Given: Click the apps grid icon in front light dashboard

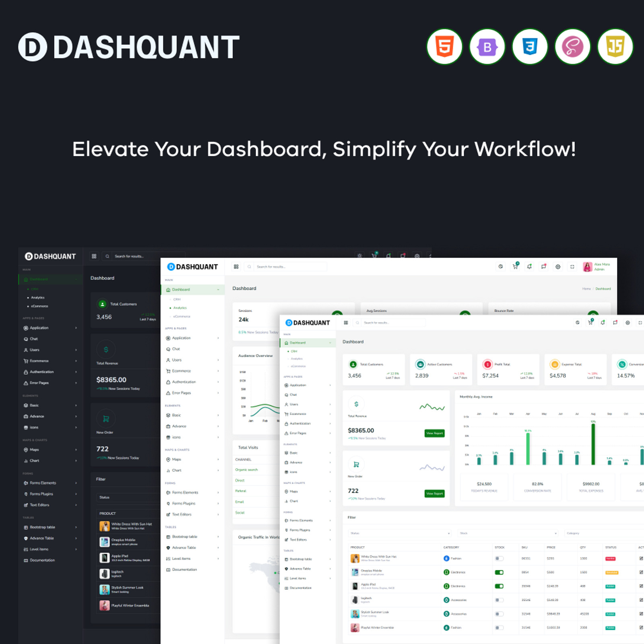Looking at the screenshot, I should [x=346, y=322].
